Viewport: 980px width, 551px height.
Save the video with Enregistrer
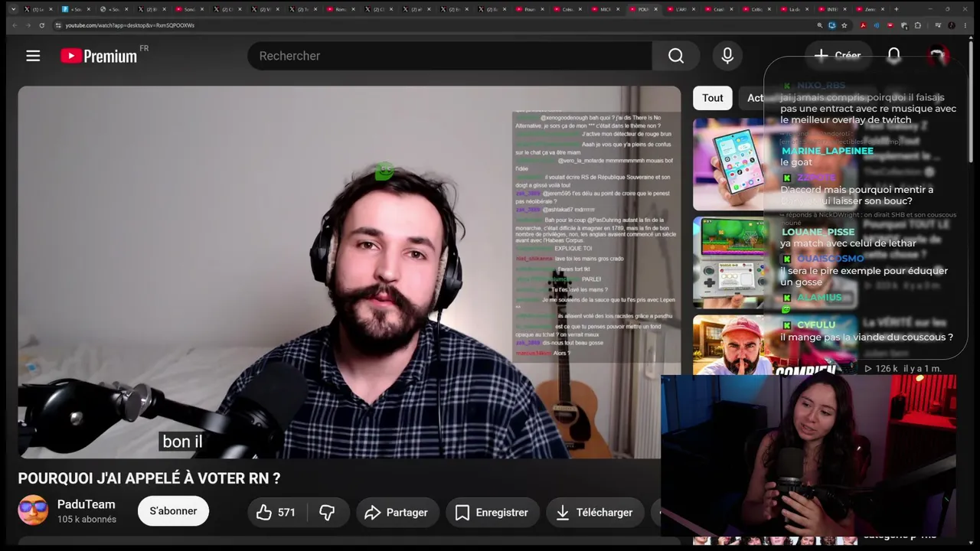(492, 513)
